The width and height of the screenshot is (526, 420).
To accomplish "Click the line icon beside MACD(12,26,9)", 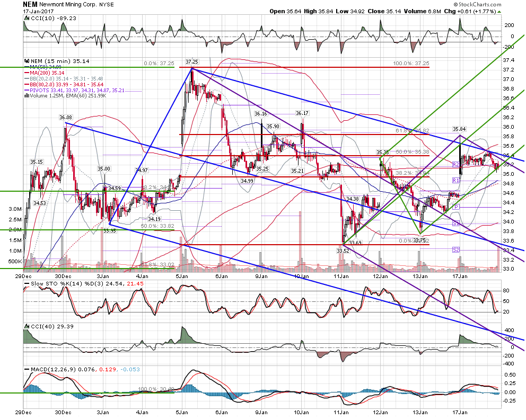I will [27, 369].
